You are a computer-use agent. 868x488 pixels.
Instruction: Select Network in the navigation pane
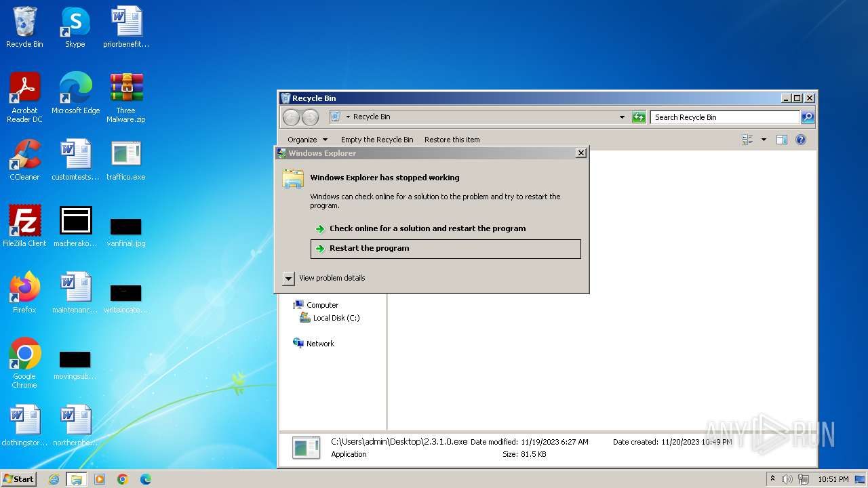click(x=313, y=344)
